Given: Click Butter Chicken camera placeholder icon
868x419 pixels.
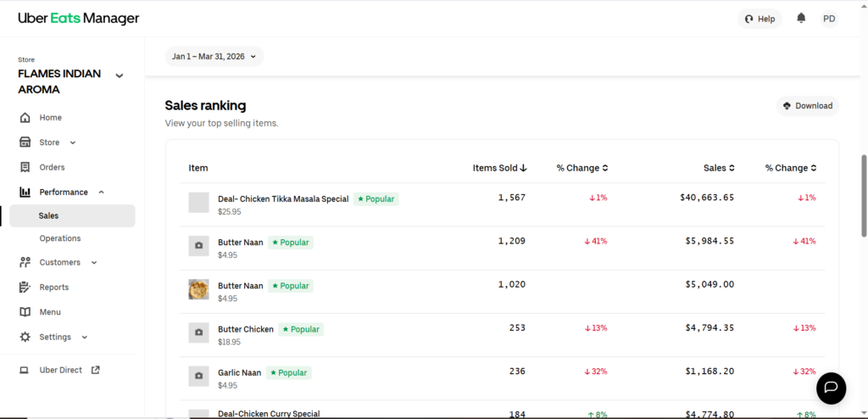Looking at the screenshot, I should point(198,332).
